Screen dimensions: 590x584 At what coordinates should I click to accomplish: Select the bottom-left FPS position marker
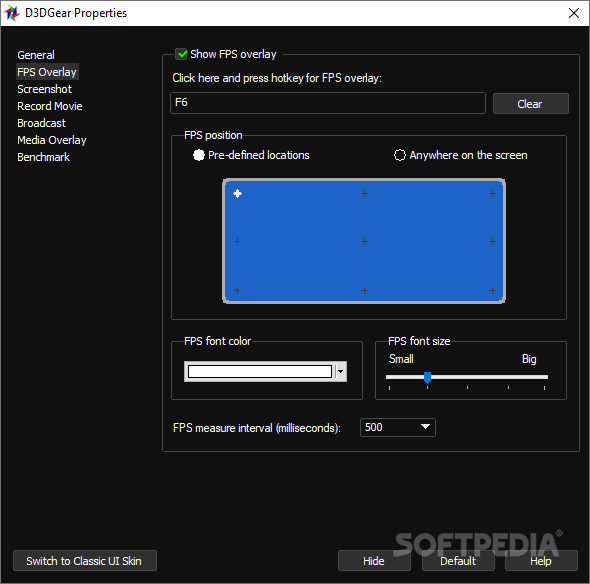tap(237, 290)
